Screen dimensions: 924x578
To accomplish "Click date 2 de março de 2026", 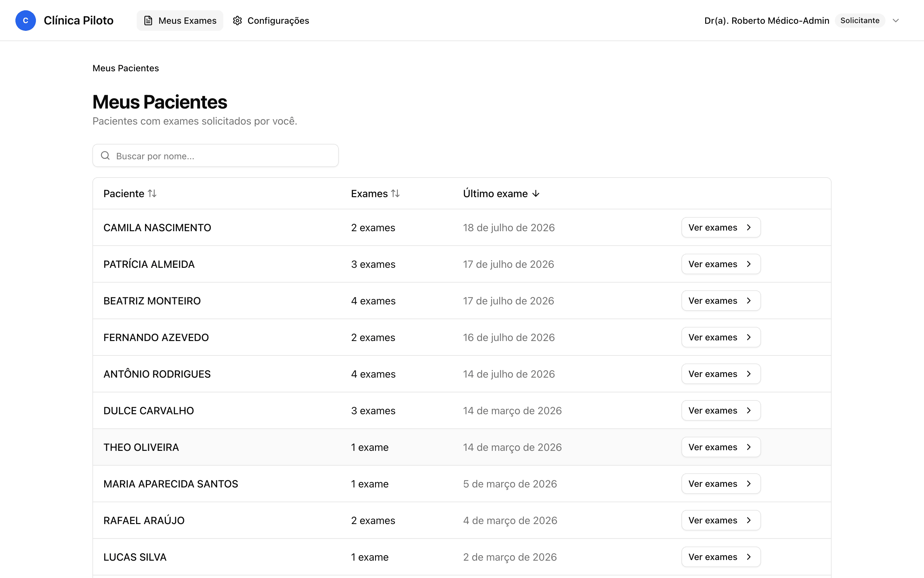I will [x=510, y=557].
